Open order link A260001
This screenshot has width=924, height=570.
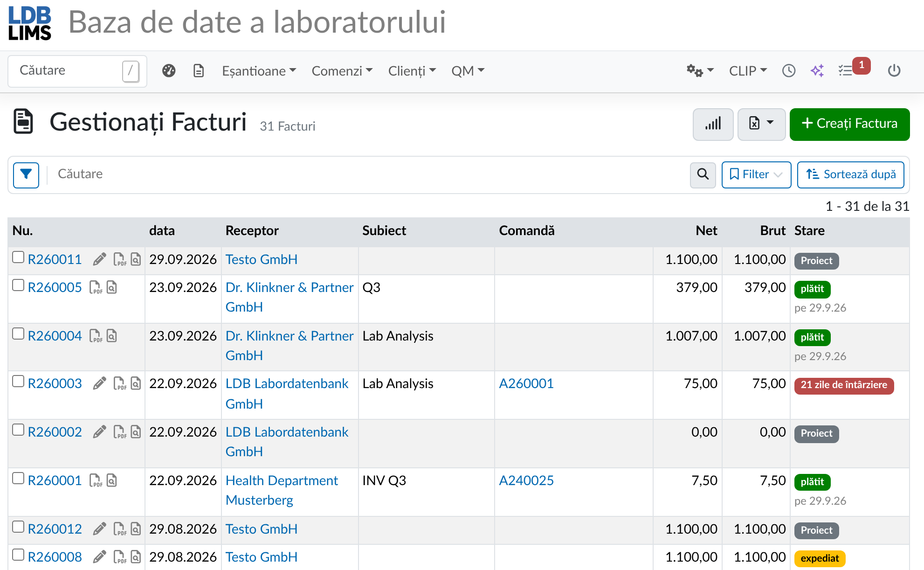coord(526,383)
